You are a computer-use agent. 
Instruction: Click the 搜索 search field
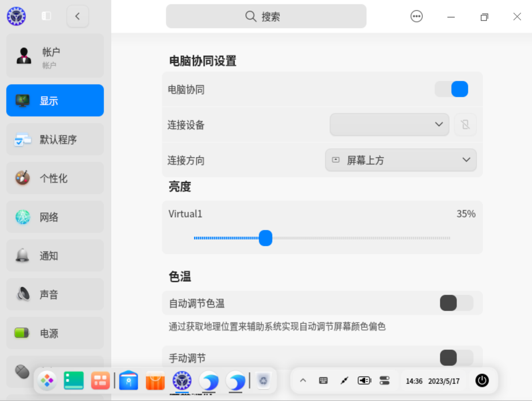(x=266, y=17)
